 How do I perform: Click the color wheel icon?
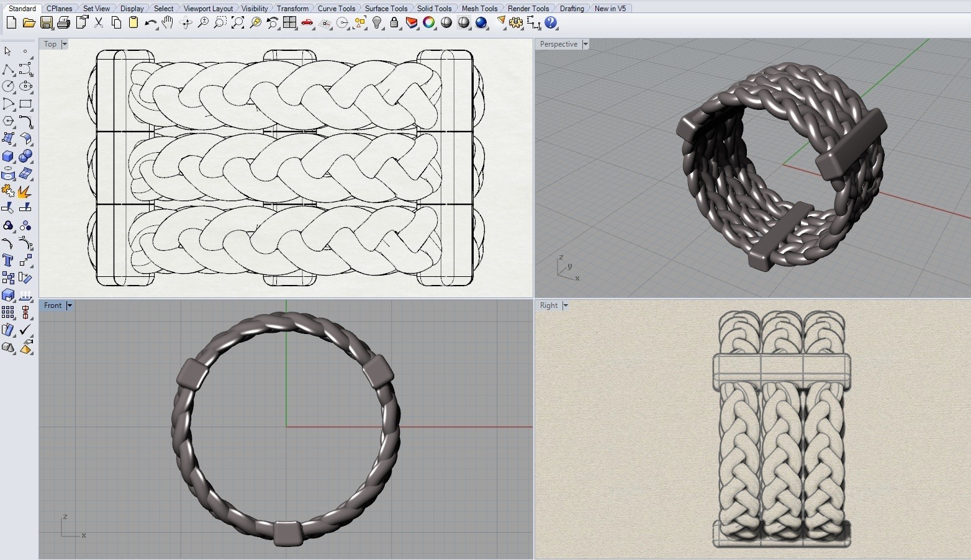pos(429,23)
